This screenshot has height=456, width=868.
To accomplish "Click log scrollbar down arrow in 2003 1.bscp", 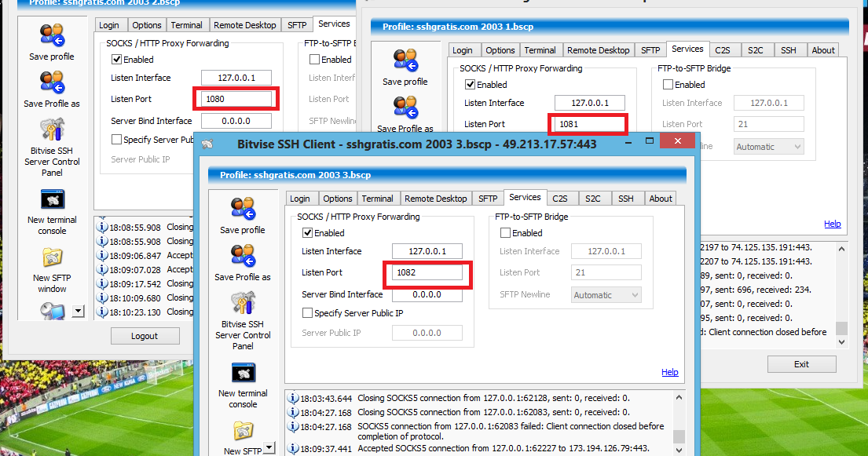I will click(x=841, y=342).
